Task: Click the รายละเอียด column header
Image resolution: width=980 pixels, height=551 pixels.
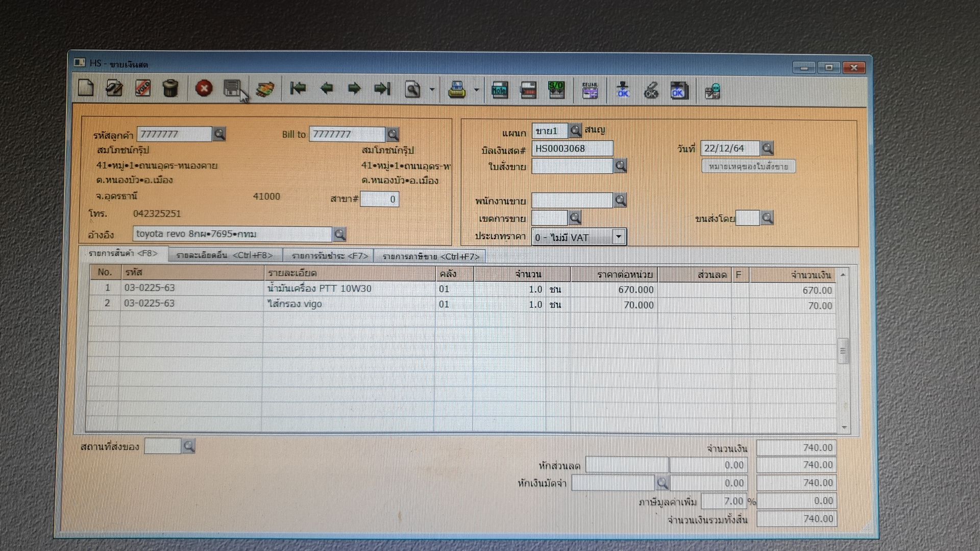Action: coord(350,273)
